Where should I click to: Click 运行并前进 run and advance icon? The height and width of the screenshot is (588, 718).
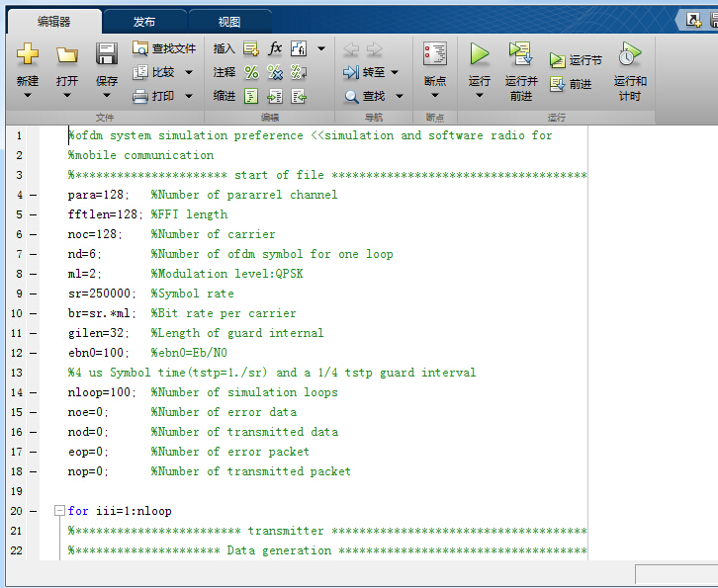521,54
